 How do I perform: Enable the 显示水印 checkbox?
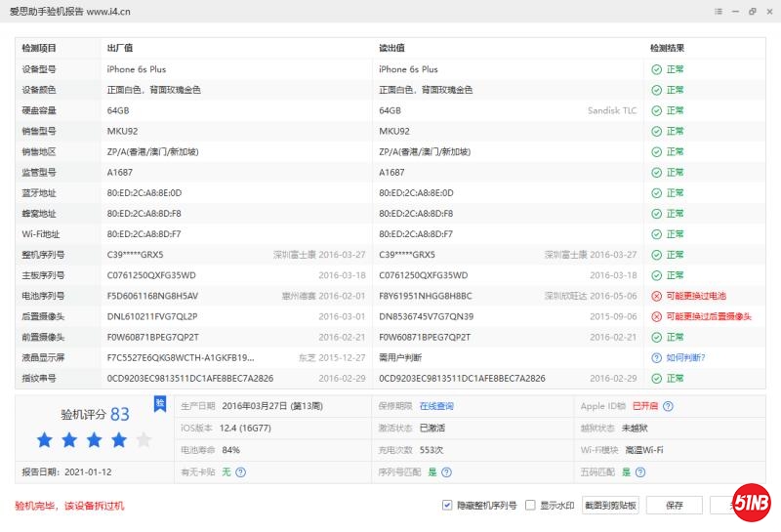pos(530,506)
